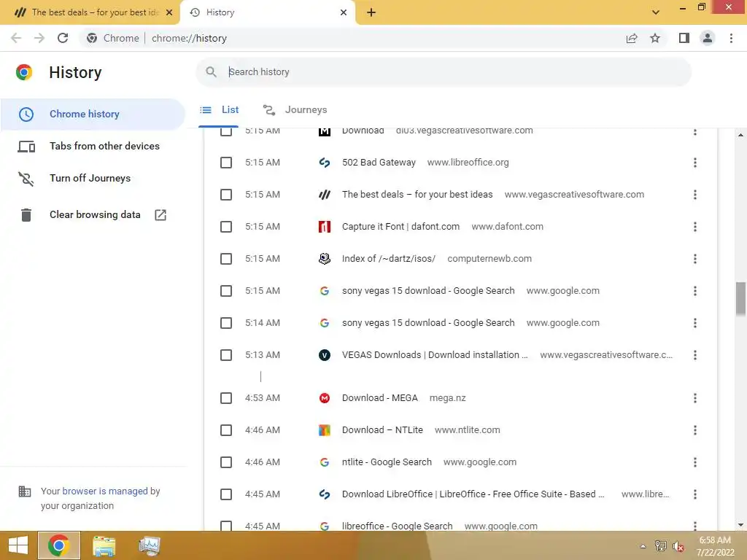Open Tabs from other devices
This screenshot has height=560, width=747.
click(93, 146)
